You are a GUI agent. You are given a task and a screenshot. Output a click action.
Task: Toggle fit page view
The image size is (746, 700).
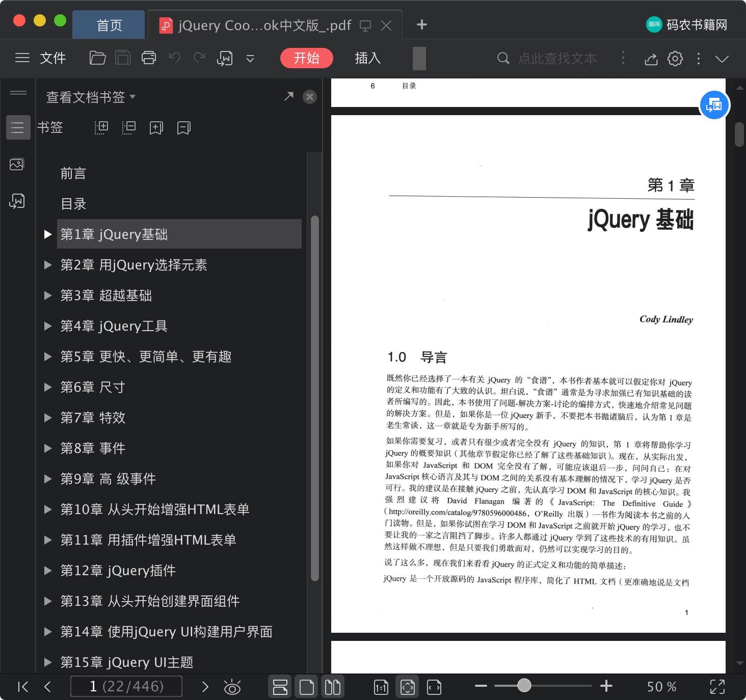pos(408,687)
